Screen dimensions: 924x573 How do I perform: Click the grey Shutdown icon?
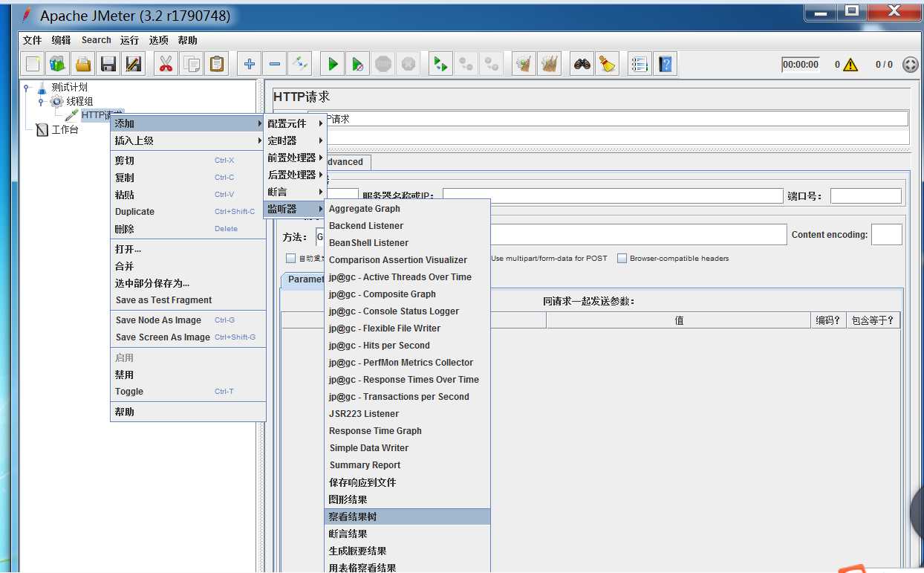pos(408,64)
